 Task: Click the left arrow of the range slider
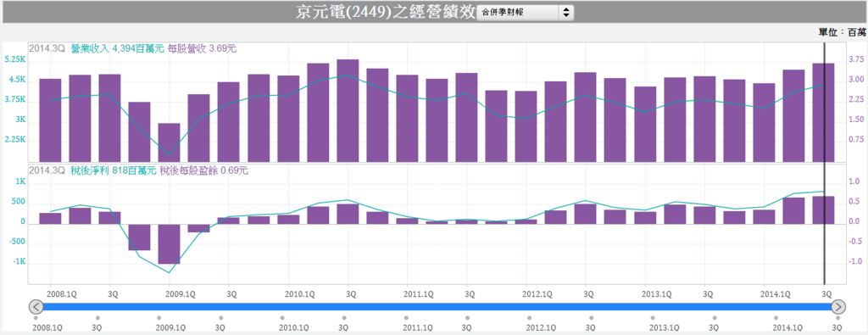point(36,306)
